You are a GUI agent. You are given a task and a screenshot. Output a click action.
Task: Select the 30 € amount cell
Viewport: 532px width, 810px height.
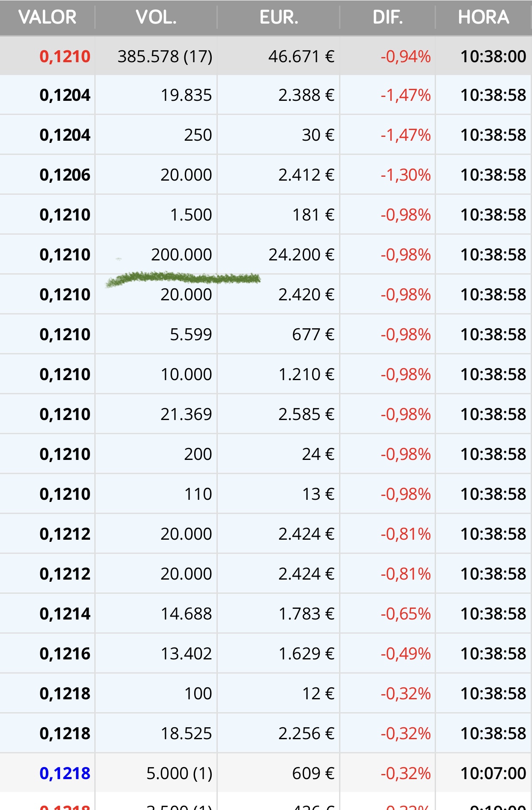pyautogui.click(x=318, y=135)
